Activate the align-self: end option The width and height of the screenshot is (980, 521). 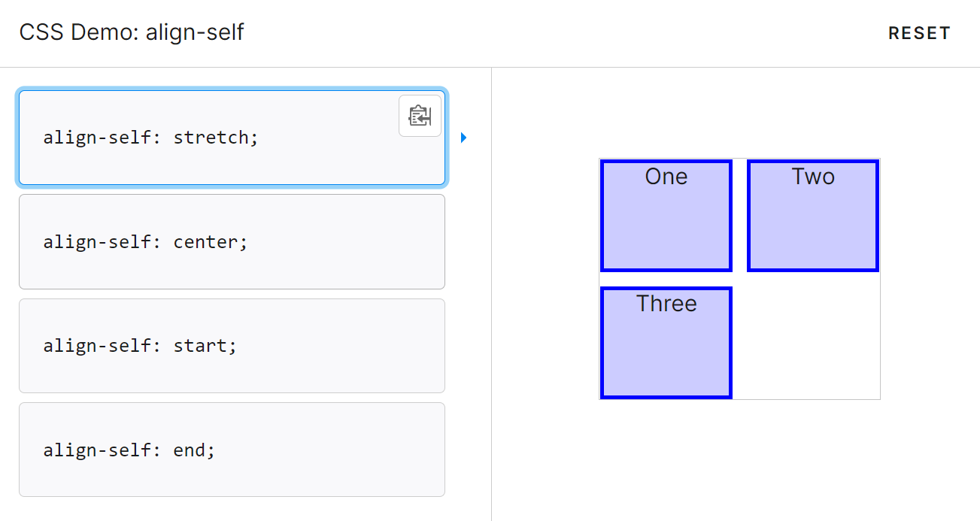[x=232, y=450]
